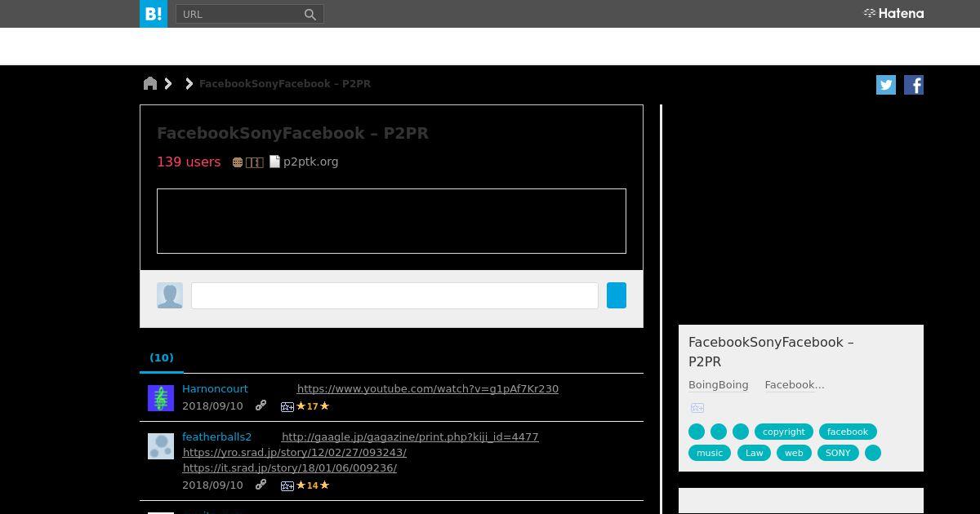Click blue submit button beside comment field
Viewport: 980px width, 514px height.
coord(617,295)
